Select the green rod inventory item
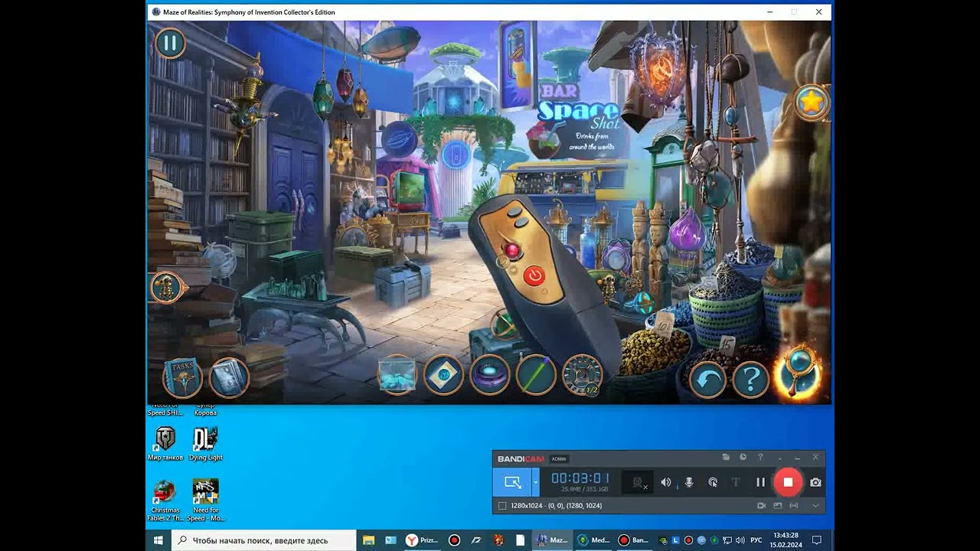 pyautogui.click(x=536, y=376)
